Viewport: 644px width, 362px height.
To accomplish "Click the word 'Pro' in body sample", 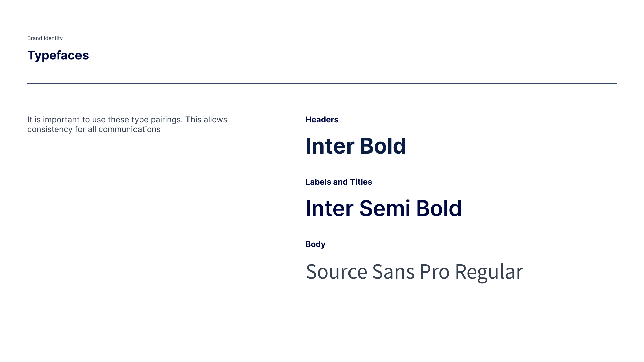I will tap(434, 272).
